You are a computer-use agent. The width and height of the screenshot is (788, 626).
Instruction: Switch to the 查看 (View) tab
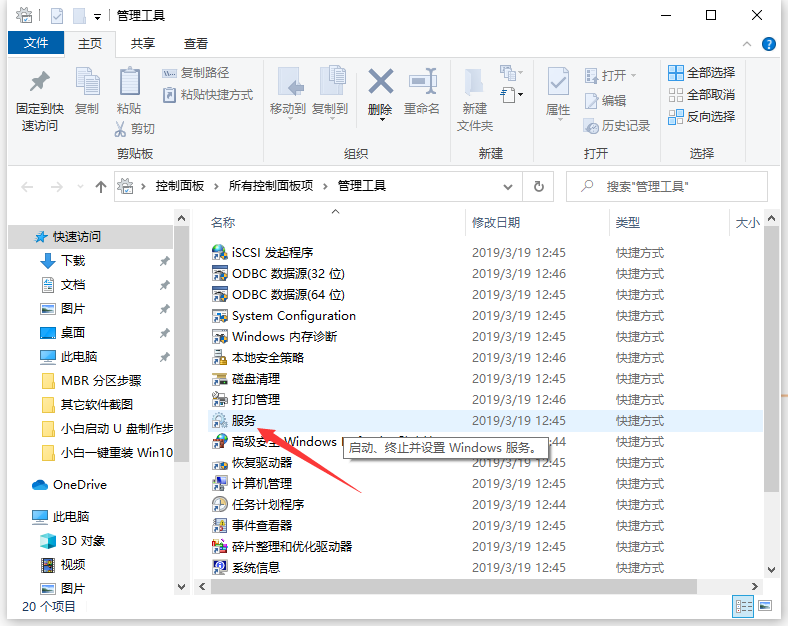click(196, 44)
